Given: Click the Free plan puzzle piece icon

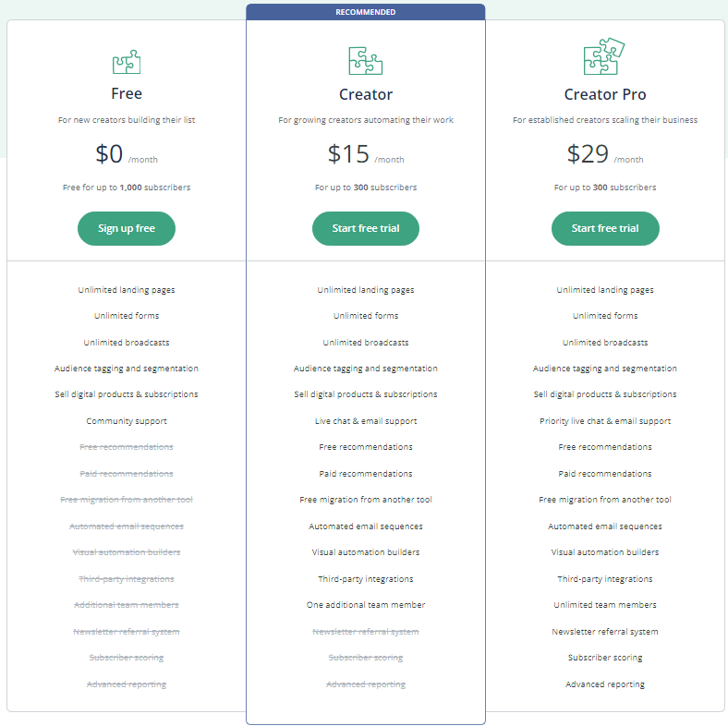Looking at the screenshot, I should pyautogui.click(x=127, y=63).
